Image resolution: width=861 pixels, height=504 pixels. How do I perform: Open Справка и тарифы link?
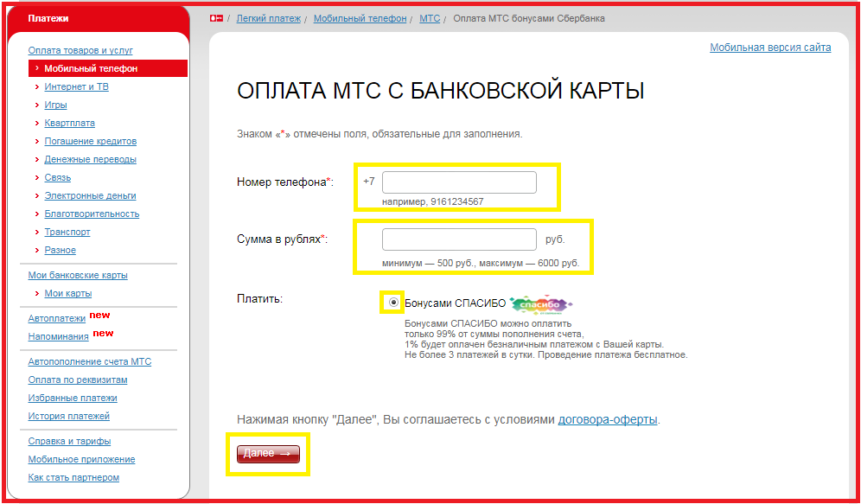click(x=69, y=442)
